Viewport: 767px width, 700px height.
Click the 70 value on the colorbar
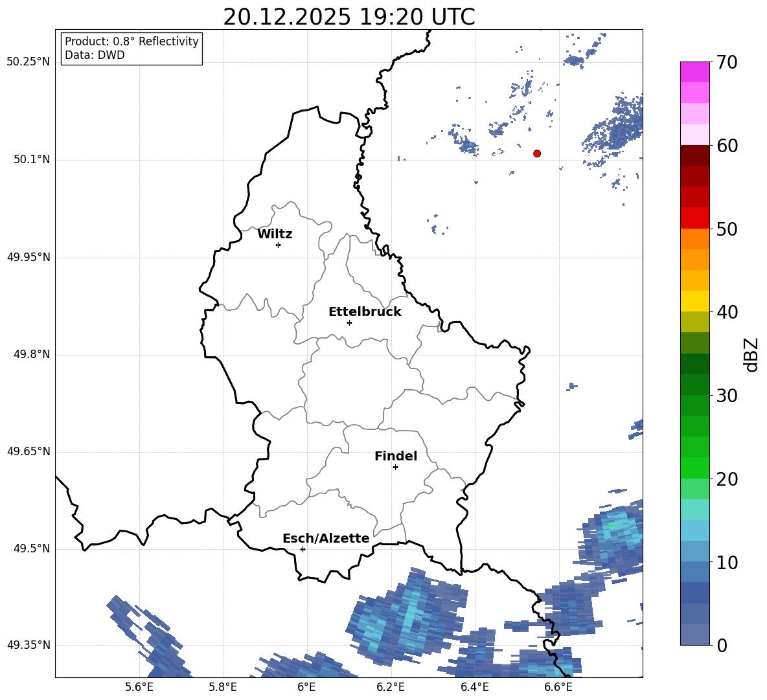[x=727, y=62]
